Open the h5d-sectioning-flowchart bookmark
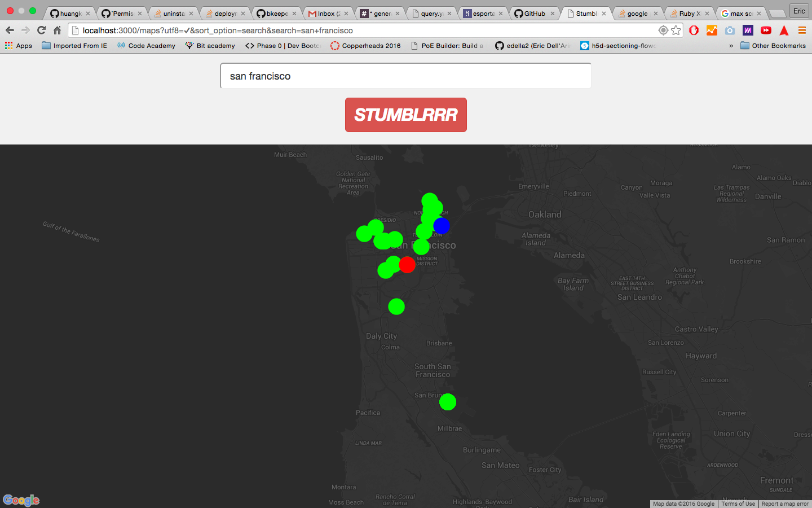 [x=619, y=46]
